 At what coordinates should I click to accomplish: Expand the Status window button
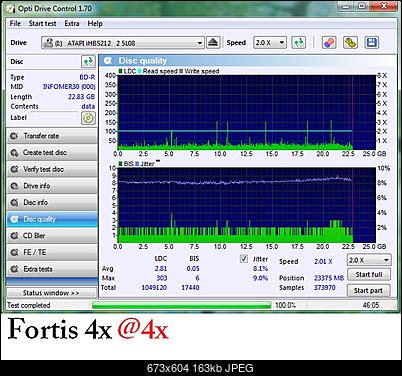[51, 293]
